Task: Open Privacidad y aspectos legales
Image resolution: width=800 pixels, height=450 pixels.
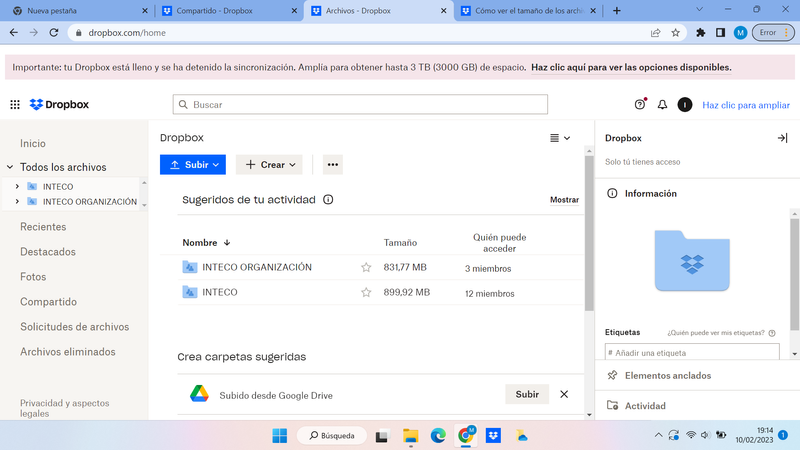Action: [x=64, y=408]
